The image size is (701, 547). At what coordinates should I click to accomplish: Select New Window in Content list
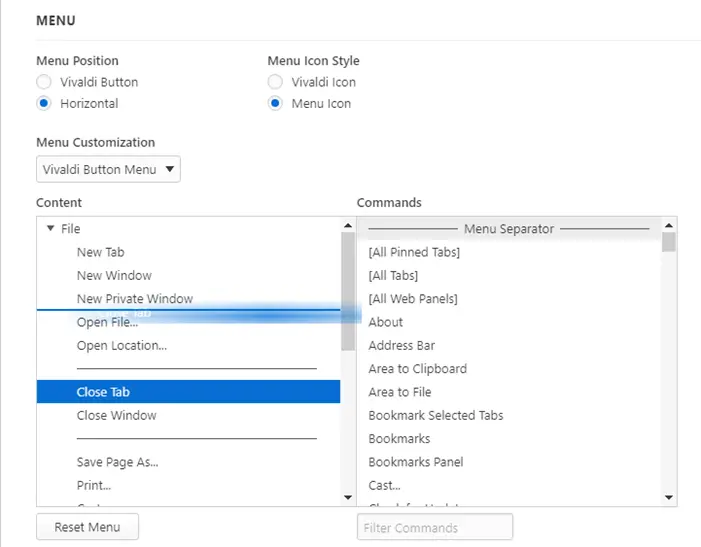pos(188,275)
